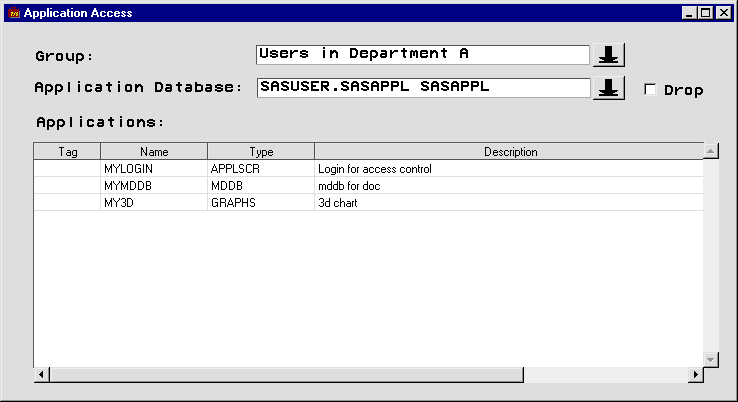Click the table's vertical scroll up arrow
Screen dimensions: 738x402
pyautogui.click(x=711, y=152)
